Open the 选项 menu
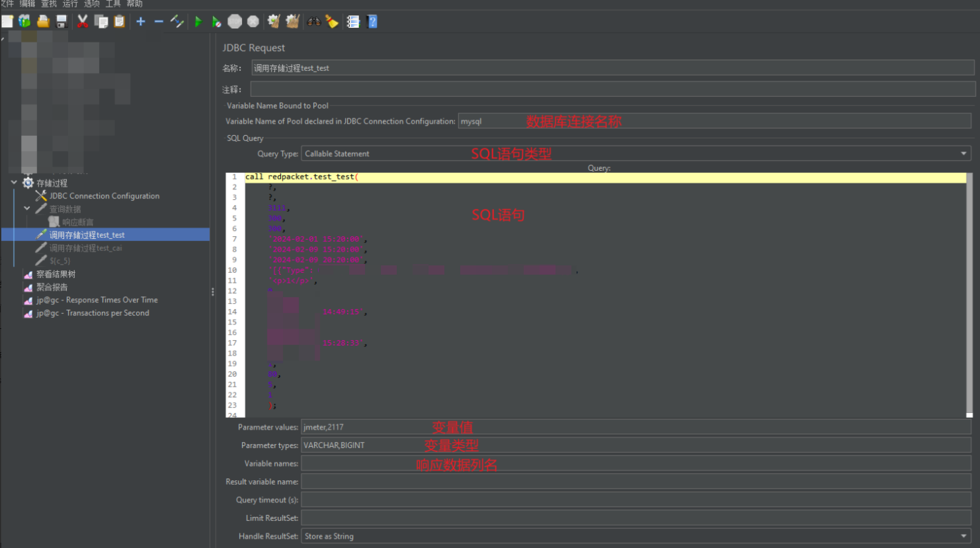Screen dimensions: 980x548 click(x=92, y=4)
